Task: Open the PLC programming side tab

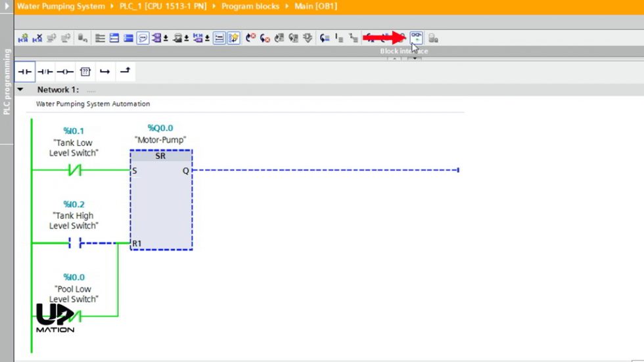Action: tap(7, 82)
